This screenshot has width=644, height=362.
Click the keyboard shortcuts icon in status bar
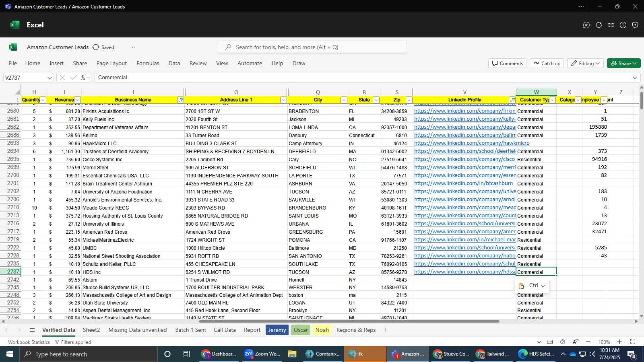coord(550,342)
